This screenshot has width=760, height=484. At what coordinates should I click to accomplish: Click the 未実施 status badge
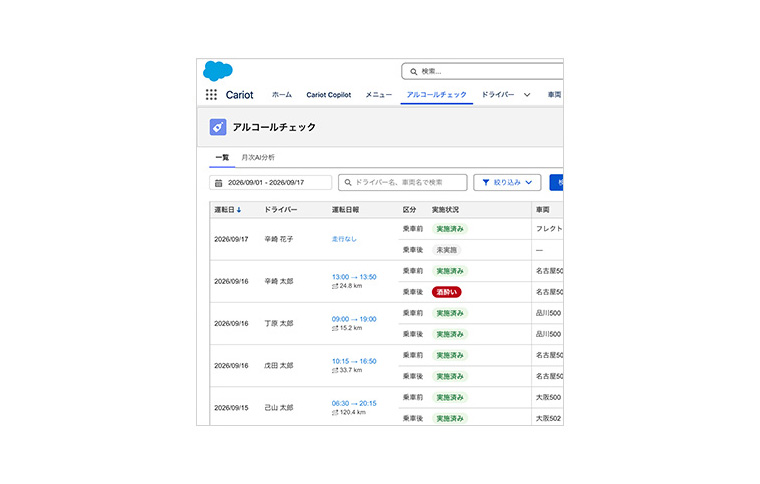tap(446, 250)
